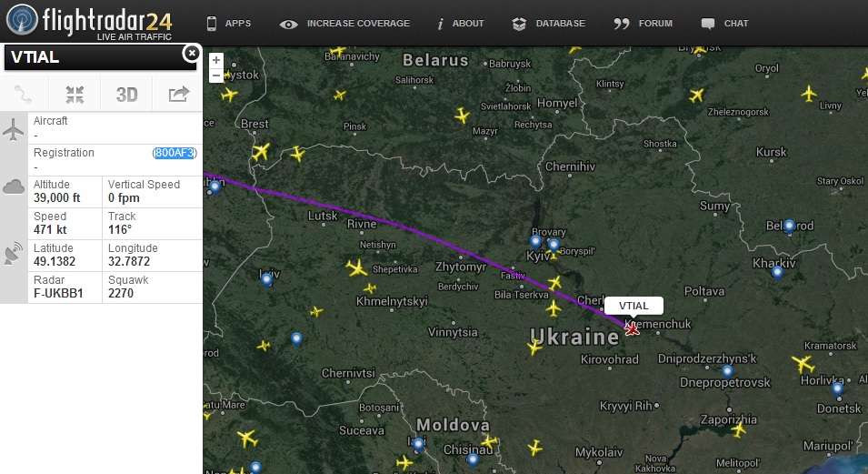Select the red VTIAL aircraft on map

pyautogui.click(x=632, y=329)
